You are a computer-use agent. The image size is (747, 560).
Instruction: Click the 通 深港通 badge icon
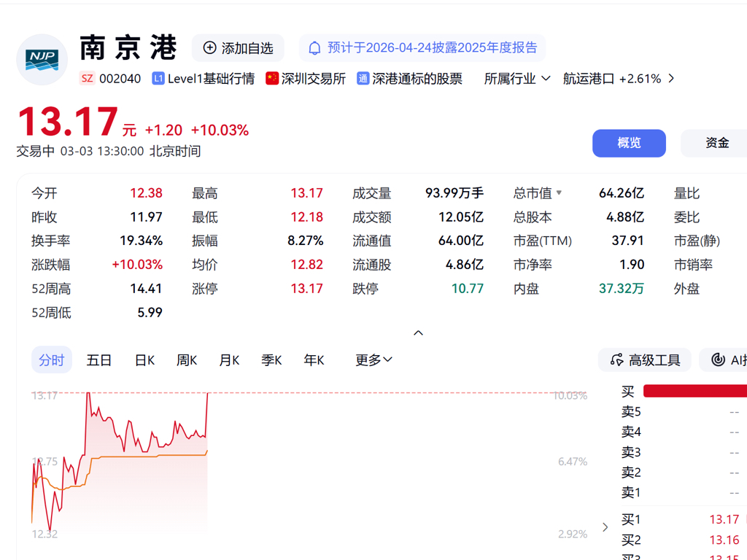point(363,79)
